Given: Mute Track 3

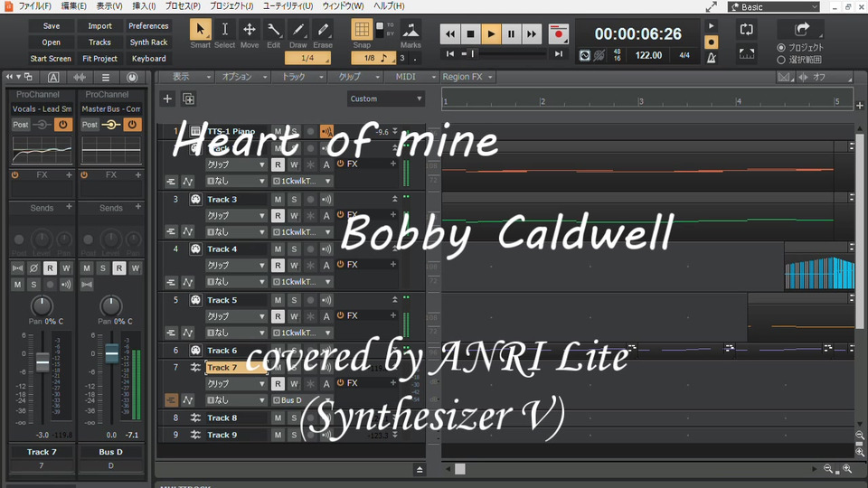Looking at the screenshot, I should point(278,199).
